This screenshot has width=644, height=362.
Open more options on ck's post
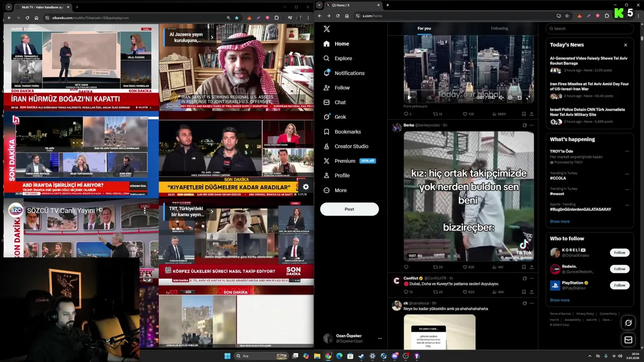[531, 303]
